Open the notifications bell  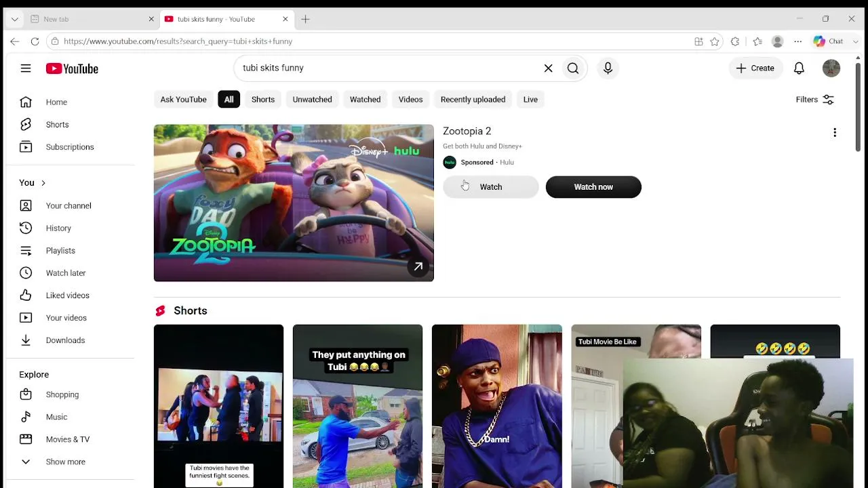(799, 68)
